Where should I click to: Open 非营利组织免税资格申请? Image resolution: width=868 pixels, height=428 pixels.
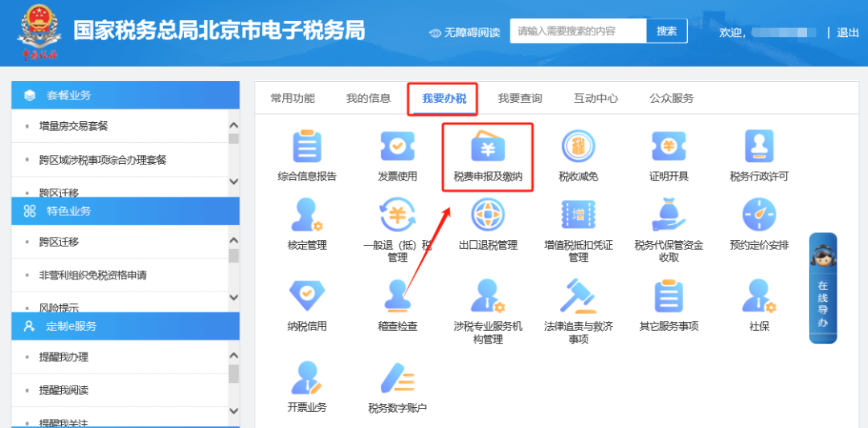(x=92, y=275)
